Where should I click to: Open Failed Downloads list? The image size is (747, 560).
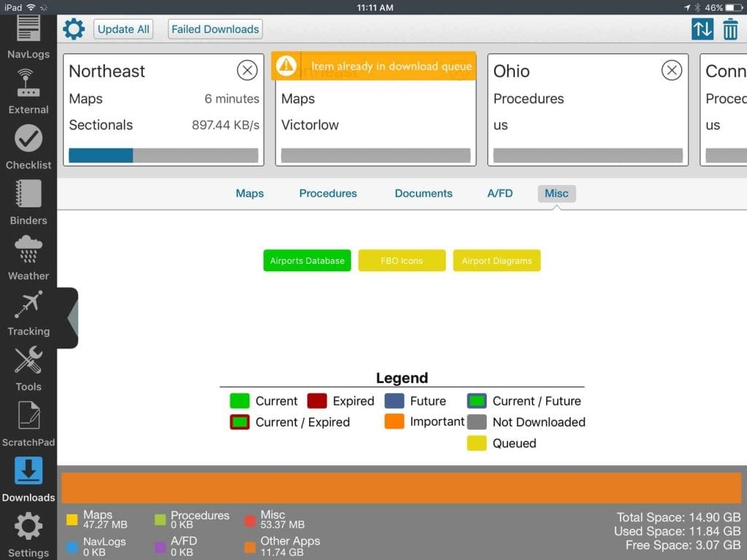click(x=215, y=29)
